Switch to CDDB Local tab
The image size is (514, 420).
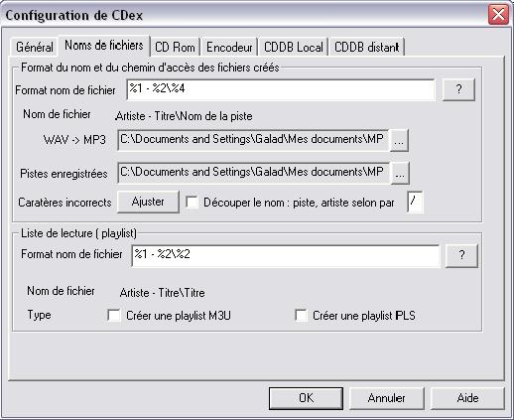[x=294, y=47]
